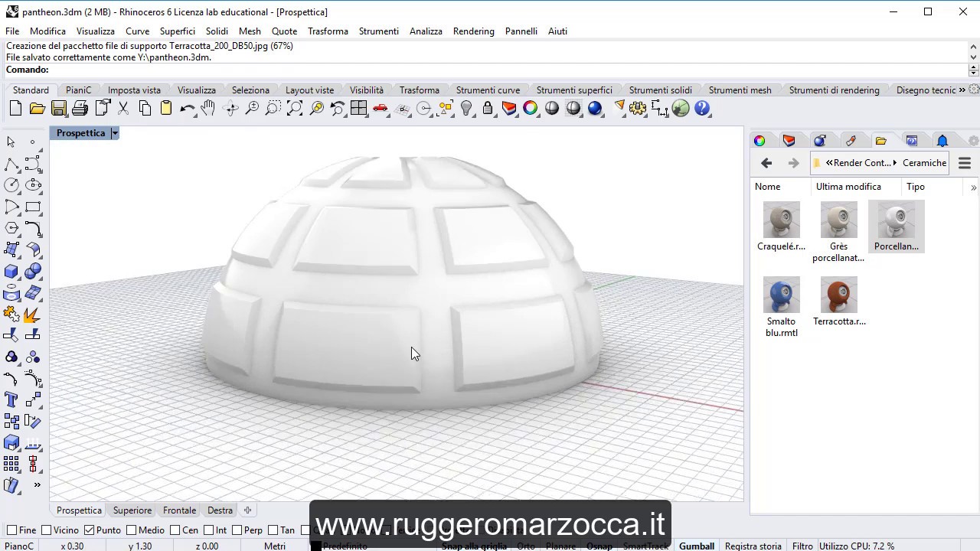The height and width of the screenshot is (551, 980).
Task: Click the Explode icon in left toolbar
Action: [33, 314]
